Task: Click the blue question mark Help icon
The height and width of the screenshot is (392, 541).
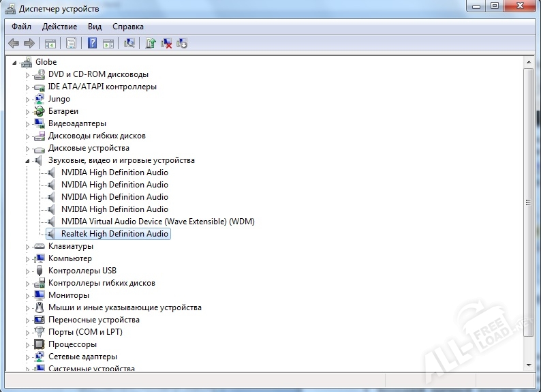Action: click(93, 44)
